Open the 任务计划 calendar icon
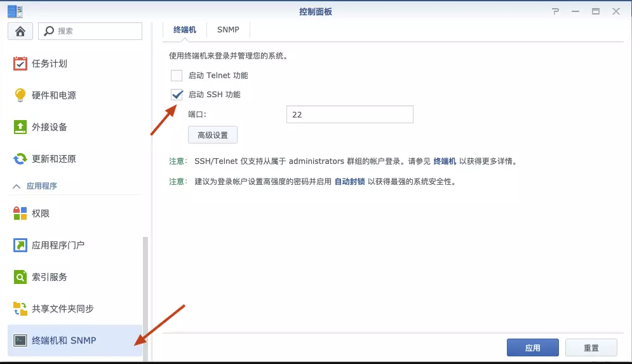 pos(20,64)
